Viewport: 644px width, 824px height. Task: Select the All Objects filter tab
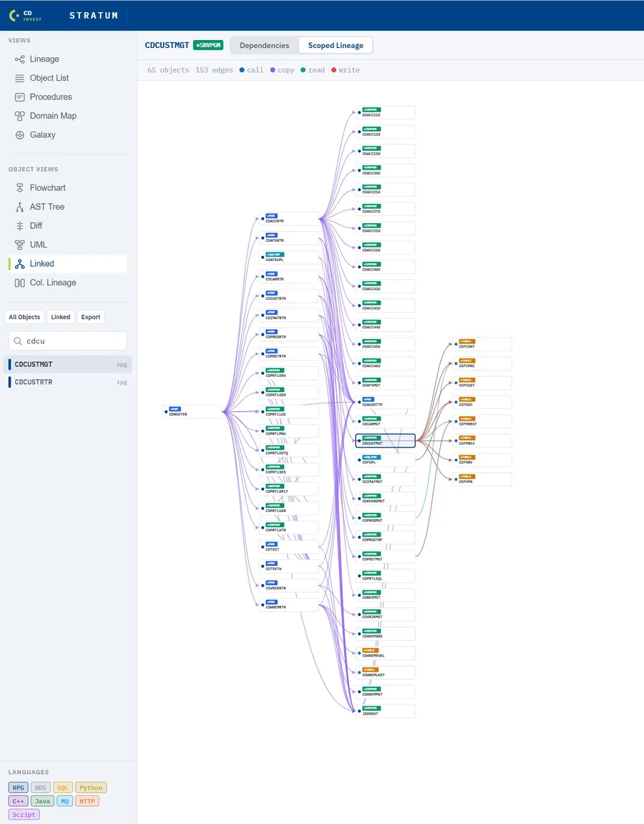[24, 317]
